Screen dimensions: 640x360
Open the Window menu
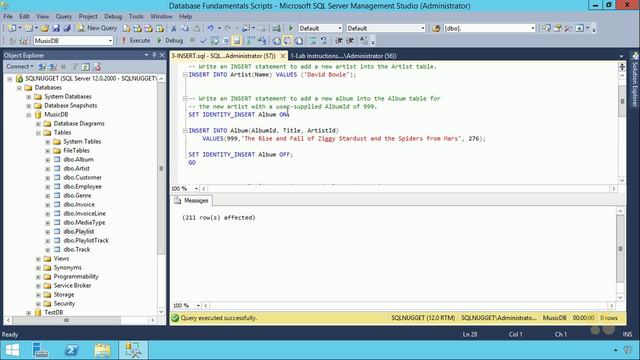click(161, 16)
